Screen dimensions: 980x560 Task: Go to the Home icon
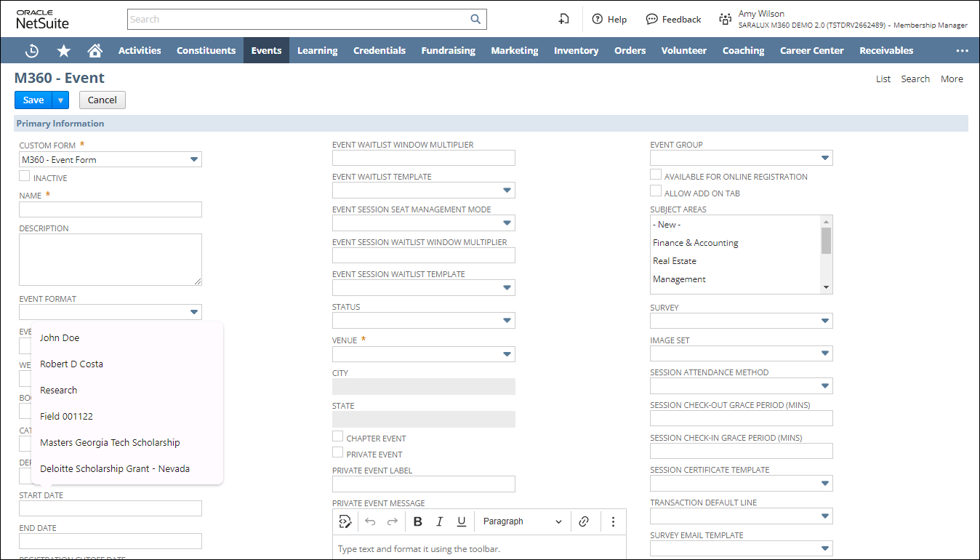(95, 51)
